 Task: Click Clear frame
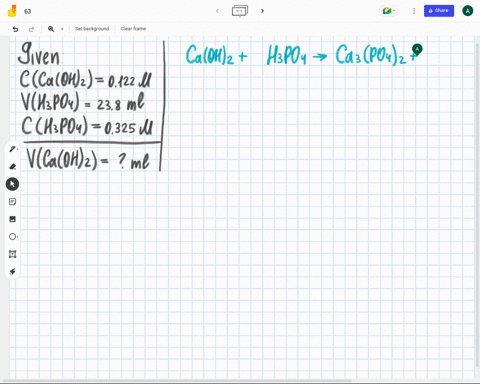point(133,29)
